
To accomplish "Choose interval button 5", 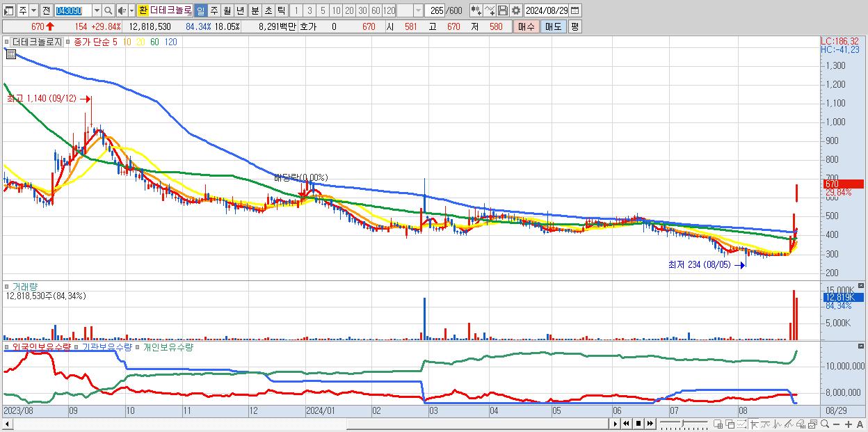I will coord(323,10).
